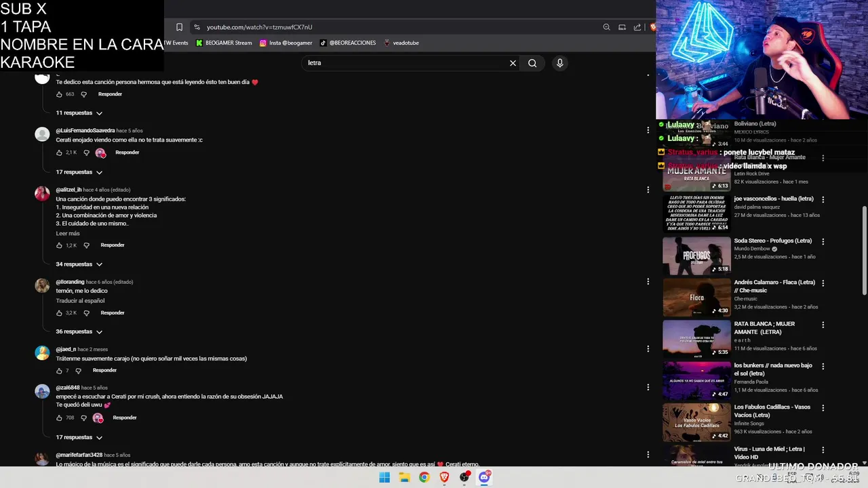The width and height of the screenshot is (868, 488).
Task: Open the veadotube bookmark
Action: [x=401, y=43]
